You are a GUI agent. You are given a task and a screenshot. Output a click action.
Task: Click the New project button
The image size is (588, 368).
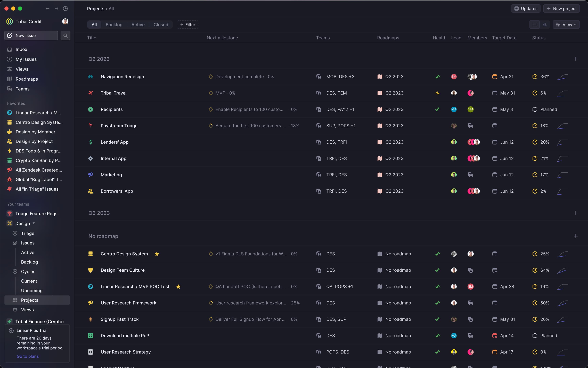click(561, 9)
